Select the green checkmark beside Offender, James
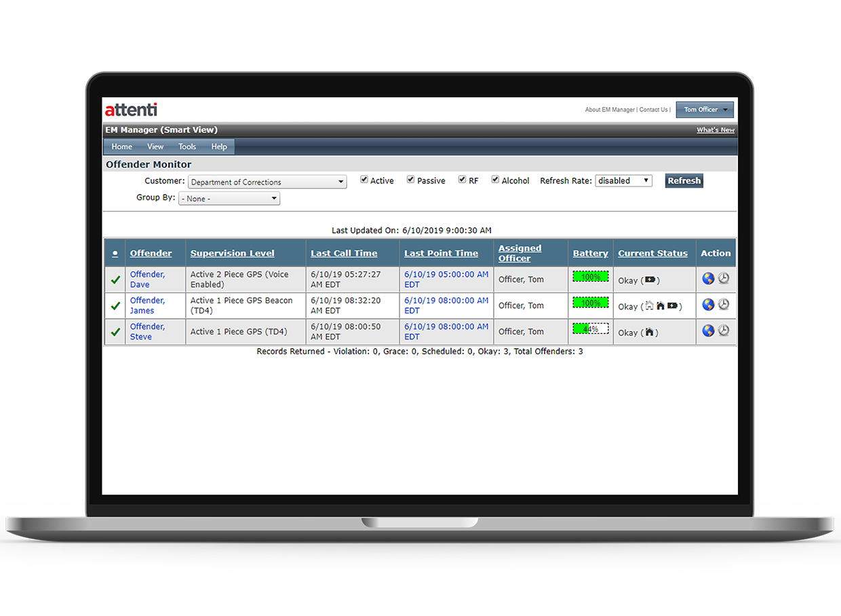 click(115, 305)
